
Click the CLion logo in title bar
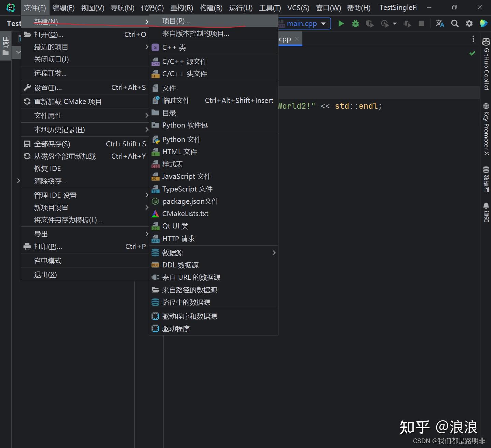(11, 8)
